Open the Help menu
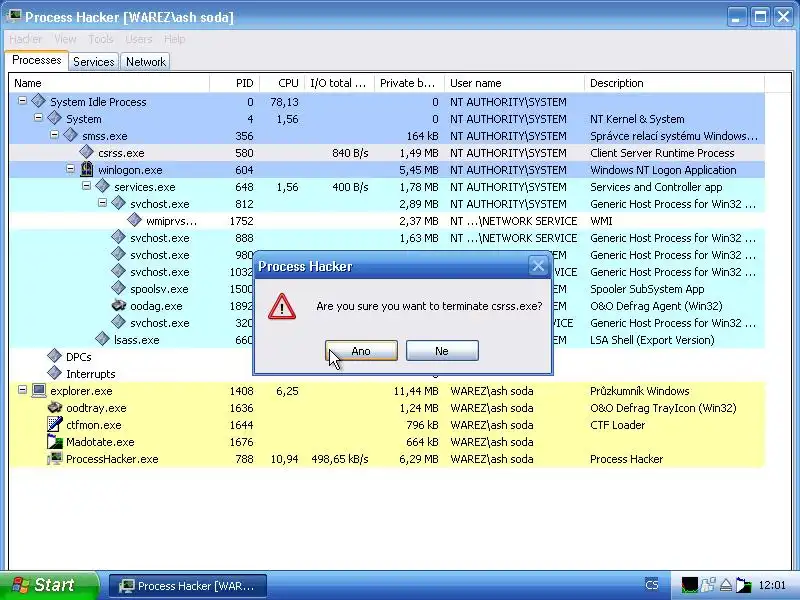Screen dimensions: 800x600 [x=174, y=39]
